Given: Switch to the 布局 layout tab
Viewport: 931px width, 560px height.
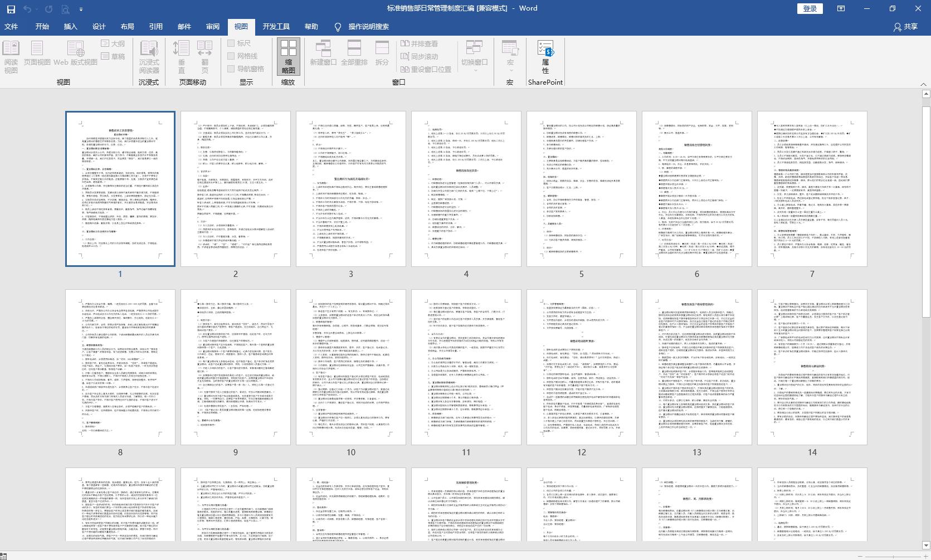Looking at the screenshot, I should [x=128, y=27].
